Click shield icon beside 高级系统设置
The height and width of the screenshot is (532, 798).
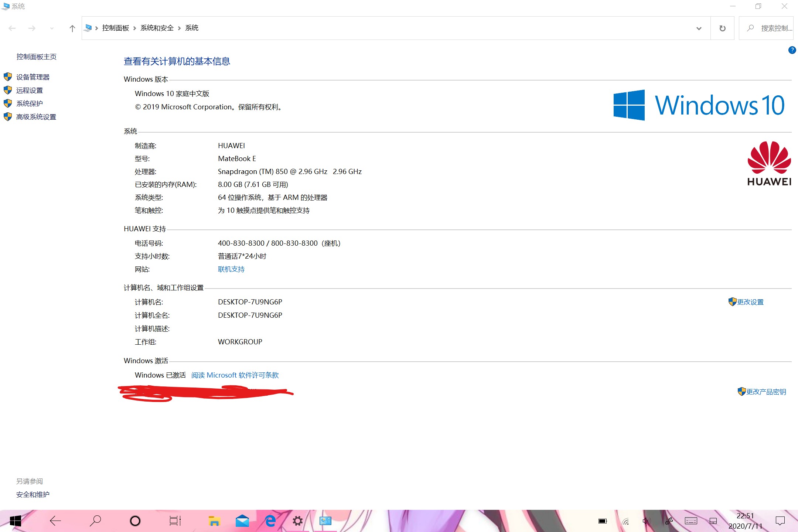[x=8, y=117]
